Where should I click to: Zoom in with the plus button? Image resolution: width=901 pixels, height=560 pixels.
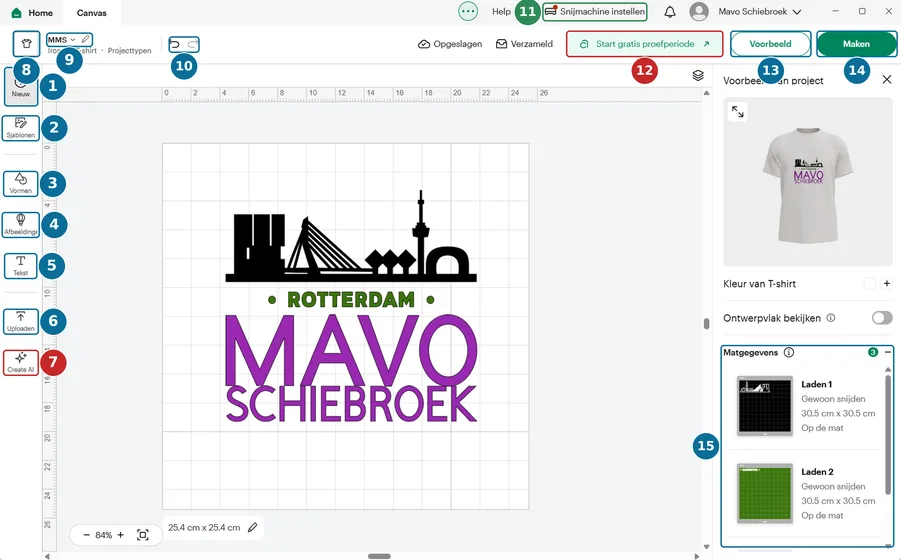pos(121,535)
